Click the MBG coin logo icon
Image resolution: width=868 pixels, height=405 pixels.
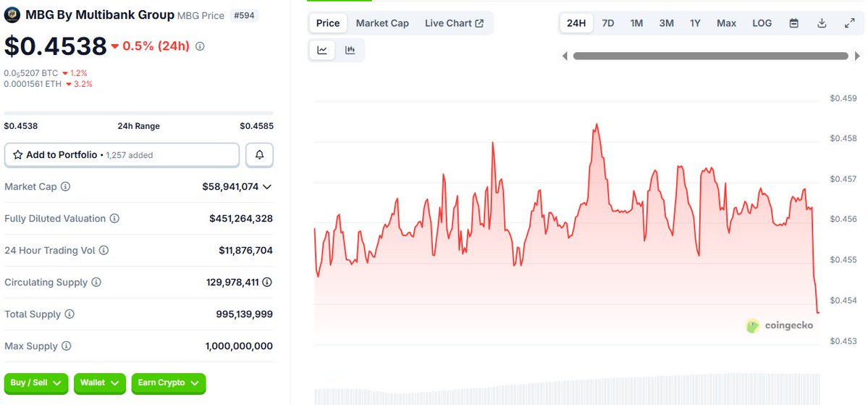coord(12,15)
